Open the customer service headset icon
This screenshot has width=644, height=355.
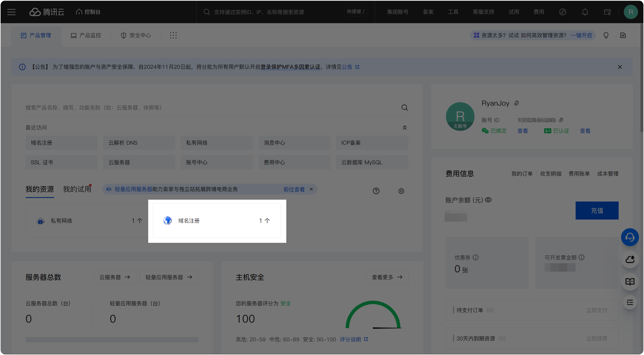[x=630, y=237]
